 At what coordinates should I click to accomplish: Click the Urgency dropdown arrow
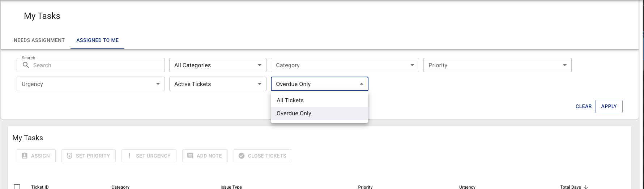coord(158,84)
